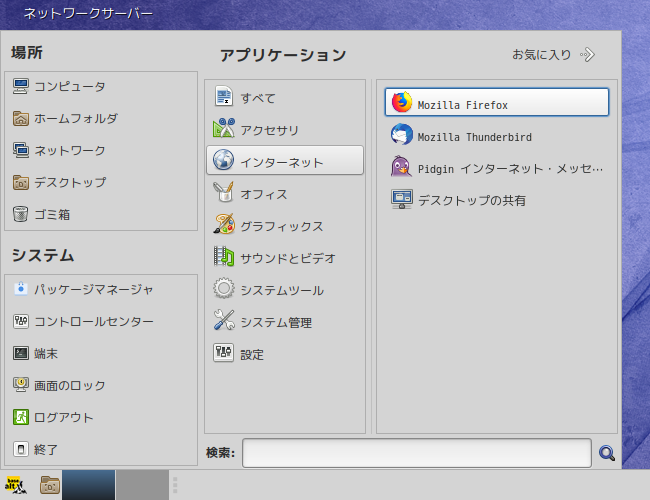
Task: Open ホームフォルダ home folder icon
Action: click(x=21, y=119)
